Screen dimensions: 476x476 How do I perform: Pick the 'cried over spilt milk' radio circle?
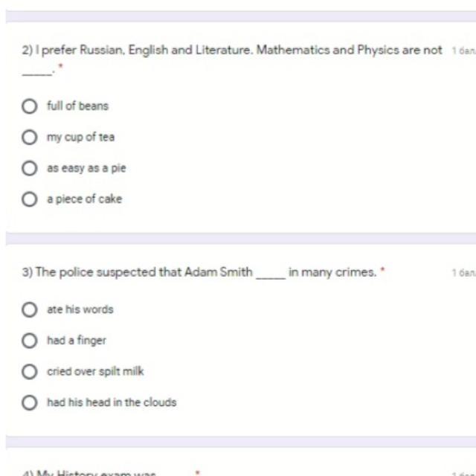pos(30,371)
